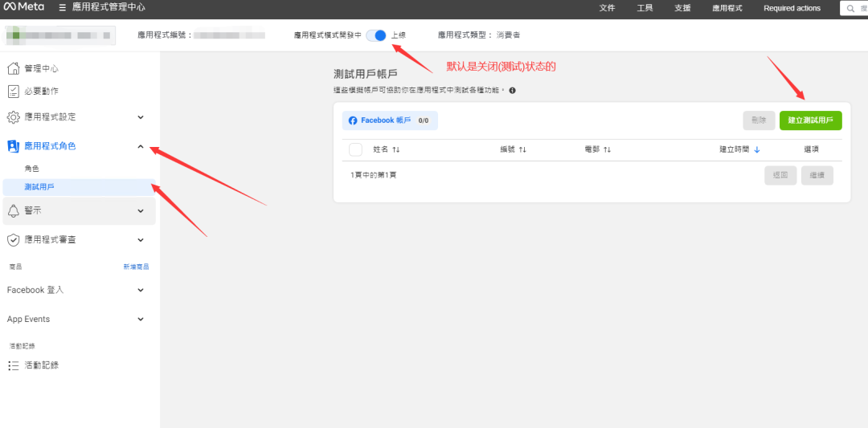Open 應用程式 in top navigation

tap(727, 8)
